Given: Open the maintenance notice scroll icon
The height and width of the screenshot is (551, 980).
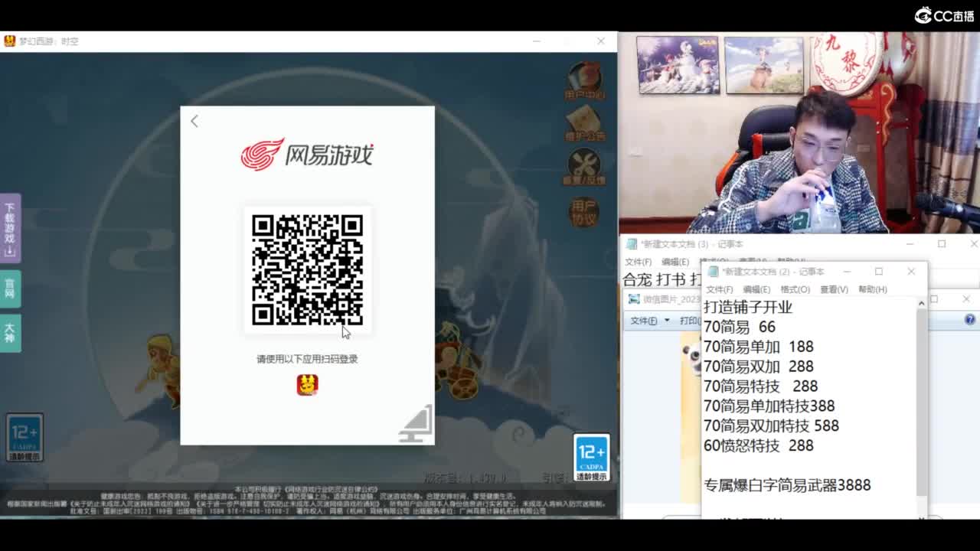Looking at the screenshot, I should [x=585, y=124].
